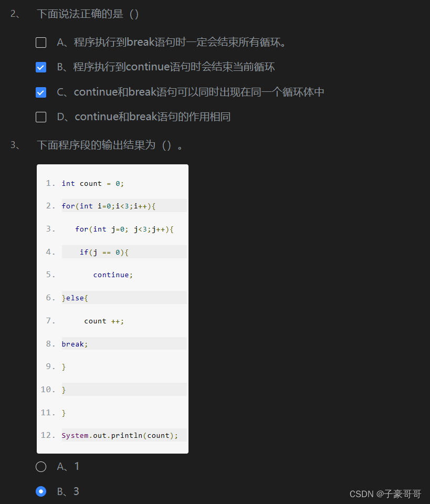Screen dimensions: 430x504
Task: Click code line 'for(int i=0;i<3;i++){'
Action: (109, 206)
